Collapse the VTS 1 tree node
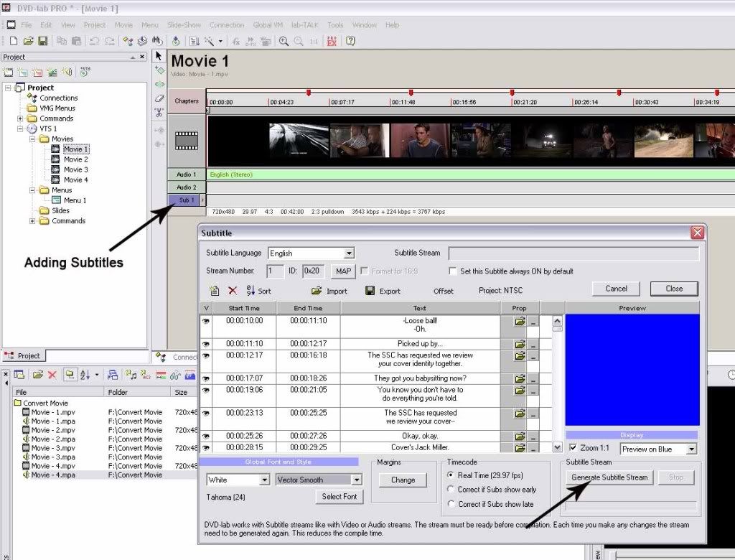Viewport: 735px width, 560px height. coord(20,129)
